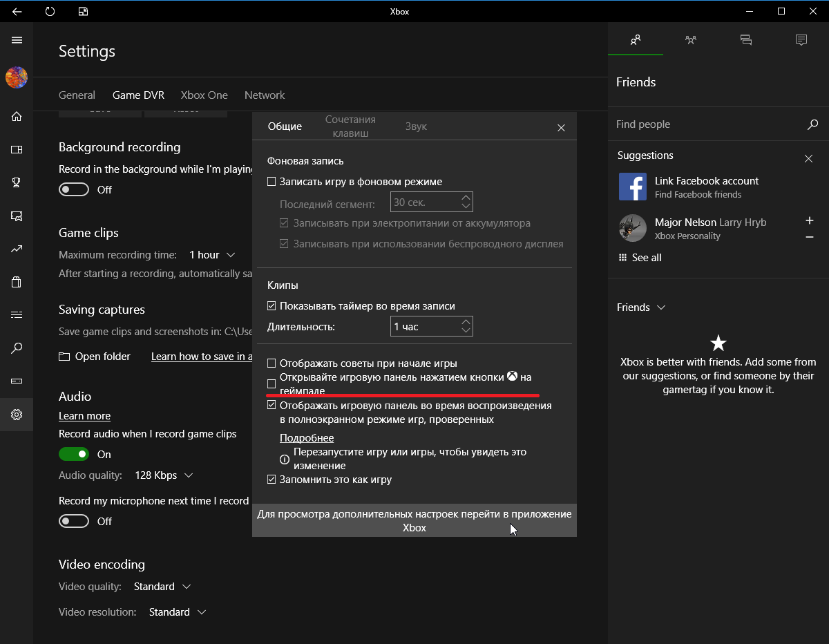Viewport: 829px width, 644px height.
Task: Open Video resolution Standard dropdown
Action: [178, 612]
